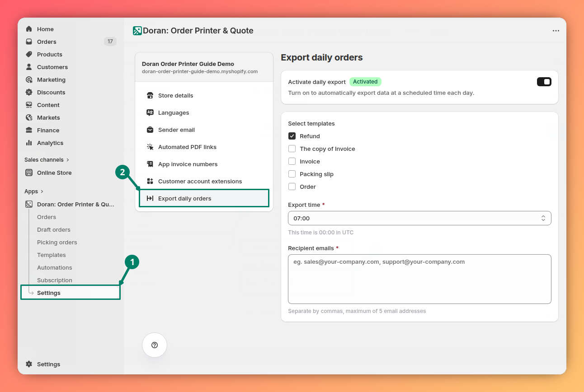Click the Discounts badge icon
Viewport: 584px width, 392px height.
coord(29,92)
